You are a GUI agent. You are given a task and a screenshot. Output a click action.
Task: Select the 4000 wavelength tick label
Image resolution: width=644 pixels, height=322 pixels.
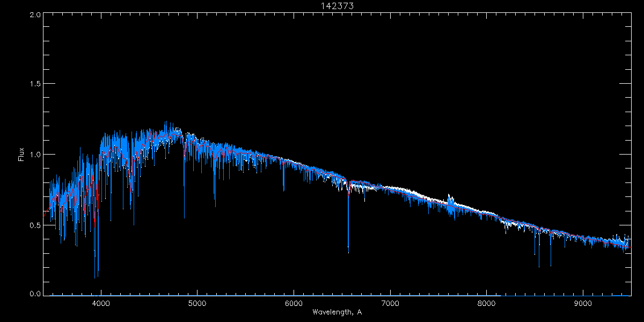(x=101, y=303)
